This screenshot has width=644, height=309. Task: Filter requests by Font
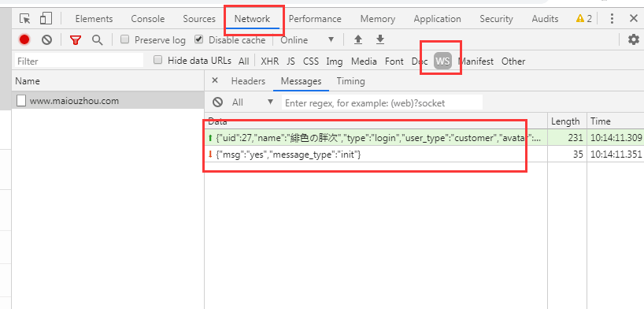pos(394,61)
